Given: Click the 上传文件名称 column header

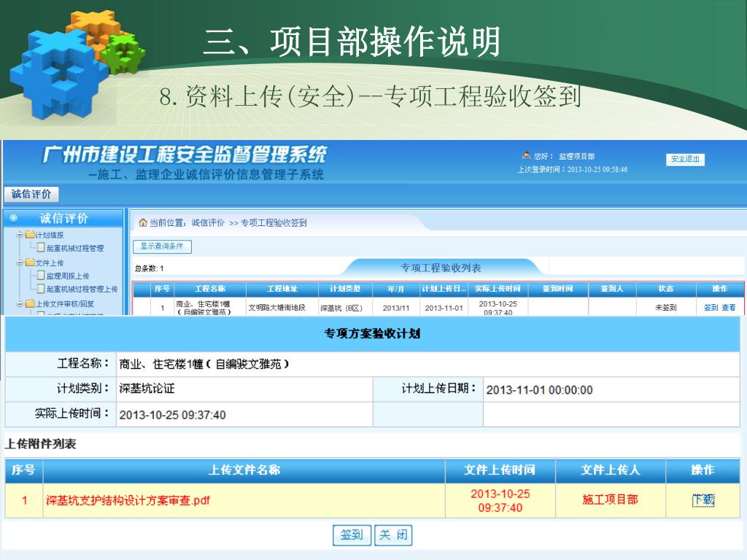Looking at the screenshot, I should pos(244,470).
